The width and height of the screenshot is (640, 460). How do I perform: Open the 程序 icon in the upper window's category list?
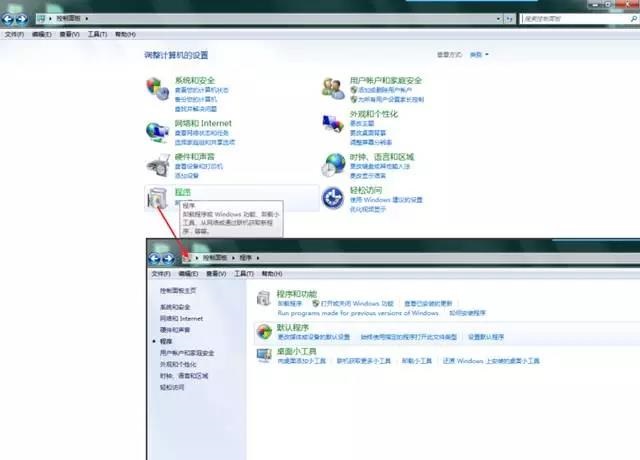point(157,198)
